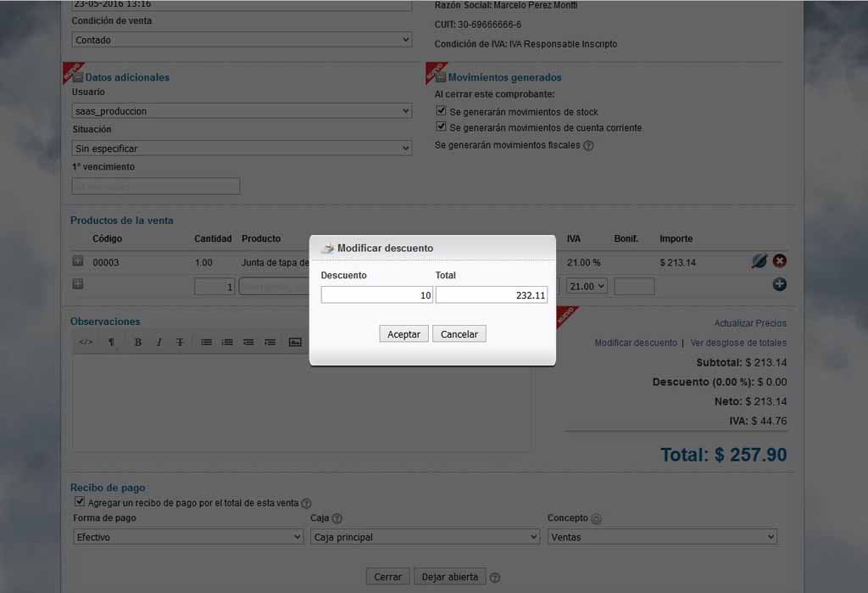
Task: Click the red delete icon on product row
Action: 780,261
